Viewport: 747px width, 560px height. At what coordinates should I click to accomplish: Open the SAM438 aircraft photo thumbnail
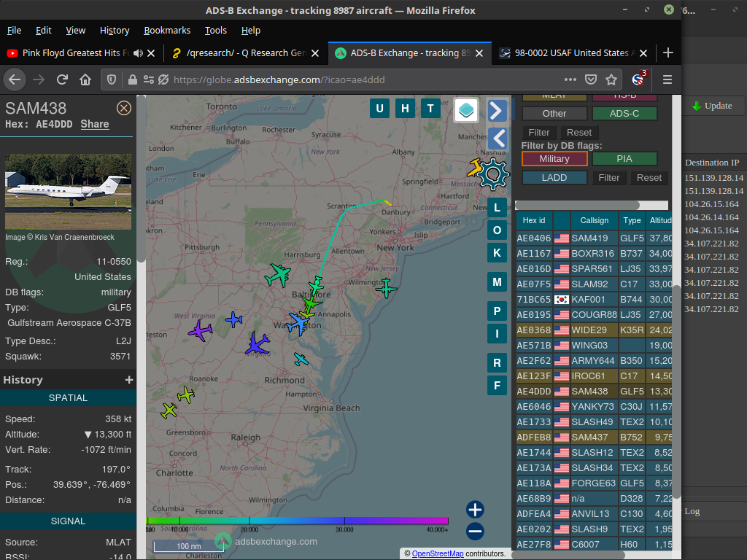(x=68, y=192)
